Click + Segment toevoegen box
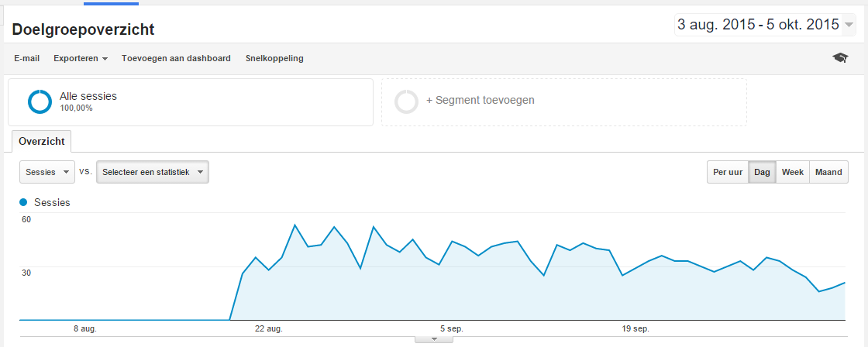Screen dimensions: 868x347 click(563, 101)
